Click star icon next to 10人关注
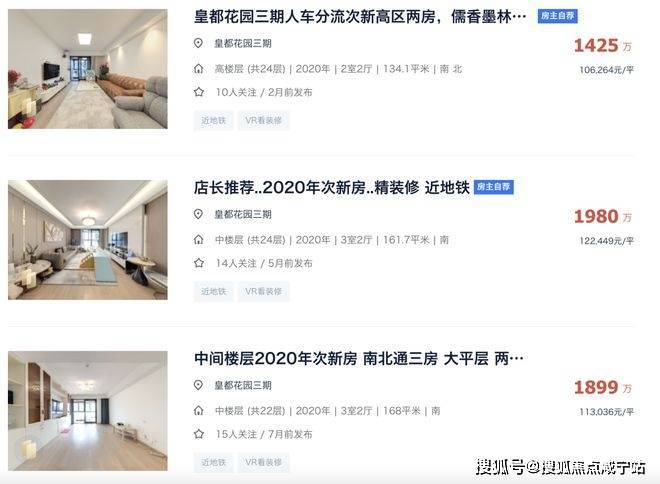Image resolution: width=660 pixels, height=484 pixels. (199, 92)
